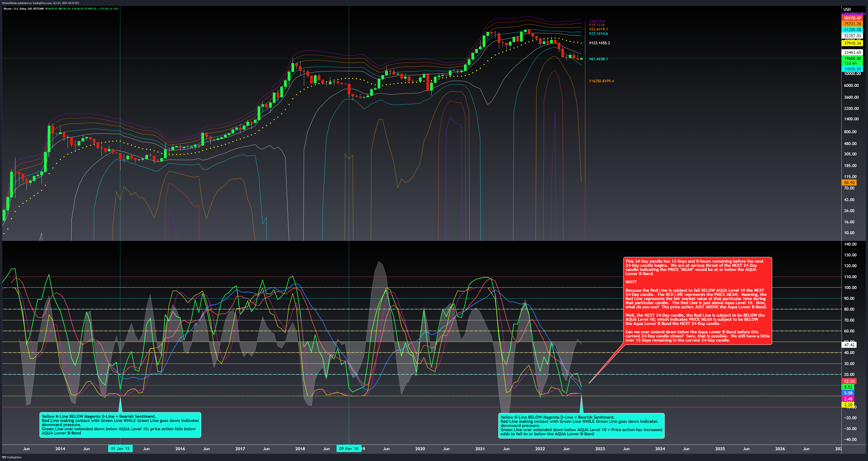The height and width of the screenshot is (461, 868).
Task: Click the −40.00 indicator scale value
Action: [850, 439]
